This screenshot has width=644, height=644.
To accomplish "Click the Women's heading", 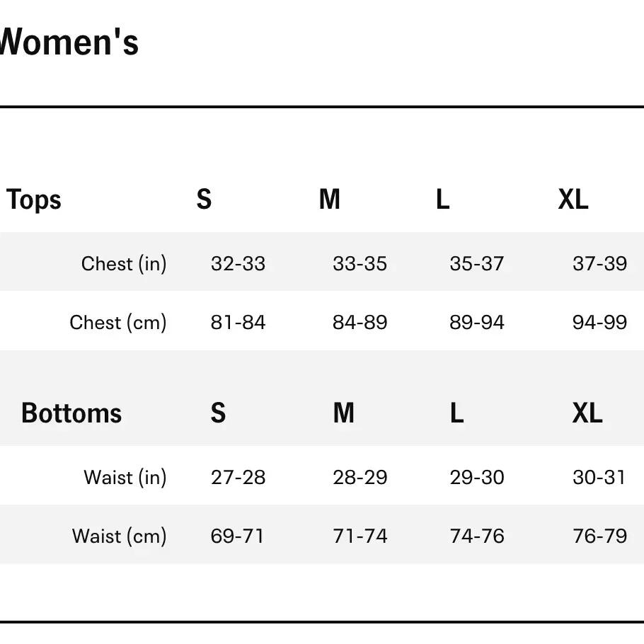I will (x=69, y=42).
